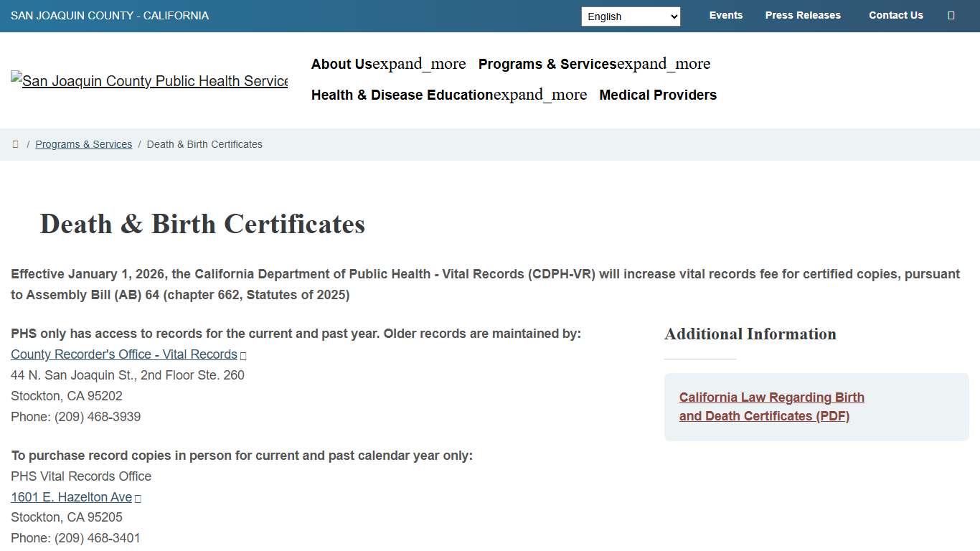Visit County Recorder's Office - Vital Records link
This screenshot has width=980, height=551.
123,354
